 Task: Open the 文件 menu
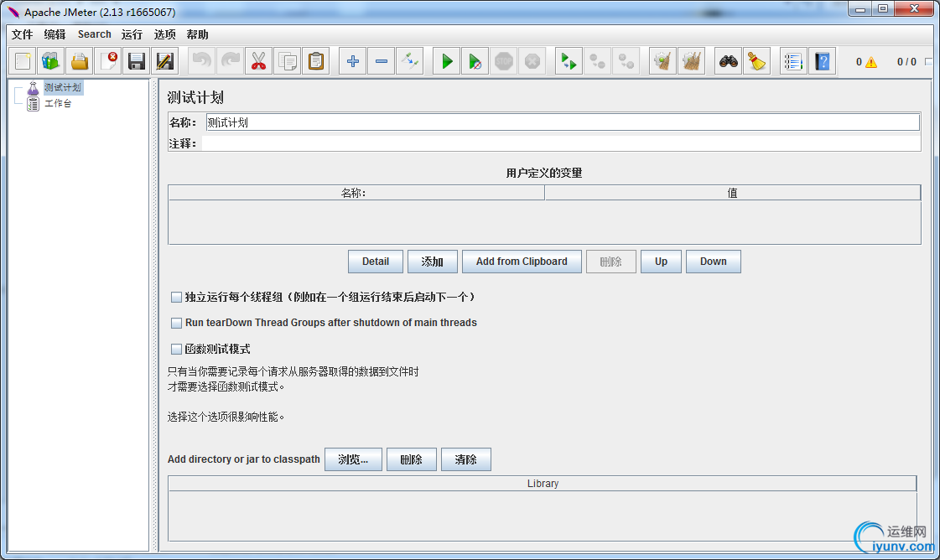(x=22, y=34)
